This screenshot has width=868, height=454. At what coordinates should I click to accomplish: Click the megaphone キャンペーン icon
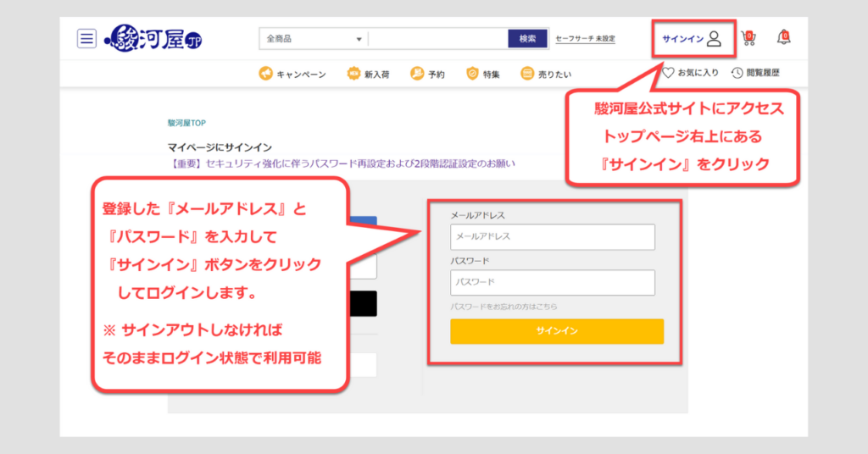(266, 74)
